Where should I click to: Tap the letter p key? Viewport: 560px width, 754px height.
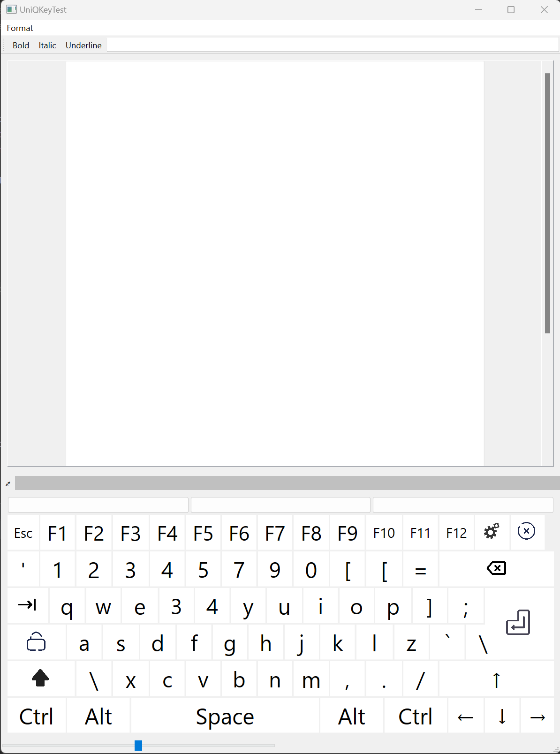(x=393, y=605)
